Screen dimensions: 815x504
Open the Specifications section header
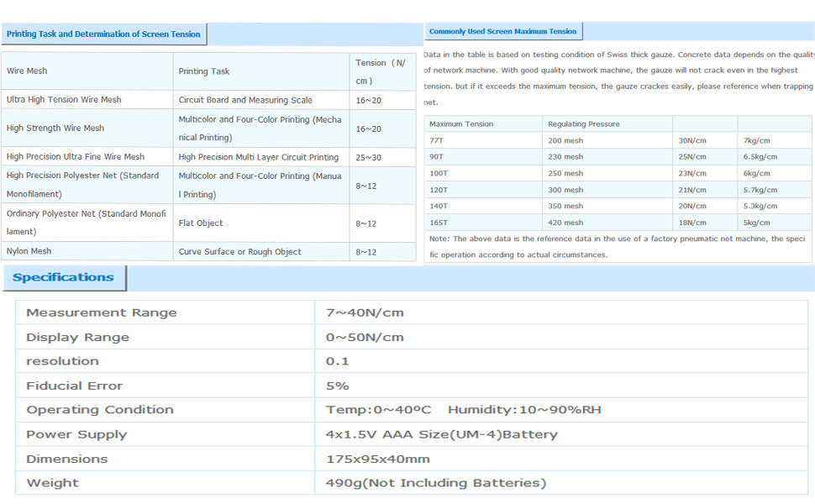point(64,278)
